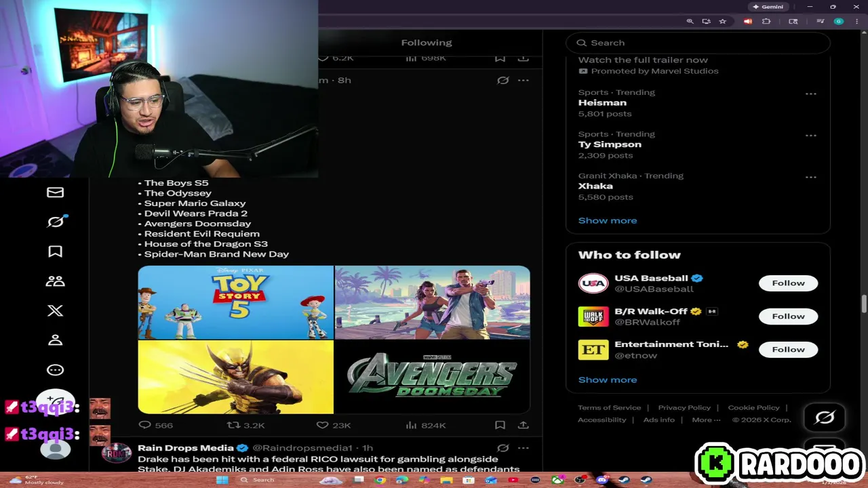Open options for Xhaka trend
The width and height of the screenshot is (868, 488).
810,177
